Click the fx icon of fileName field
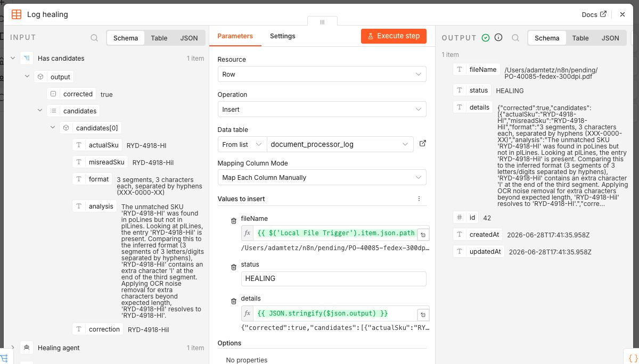 (248, 233)
